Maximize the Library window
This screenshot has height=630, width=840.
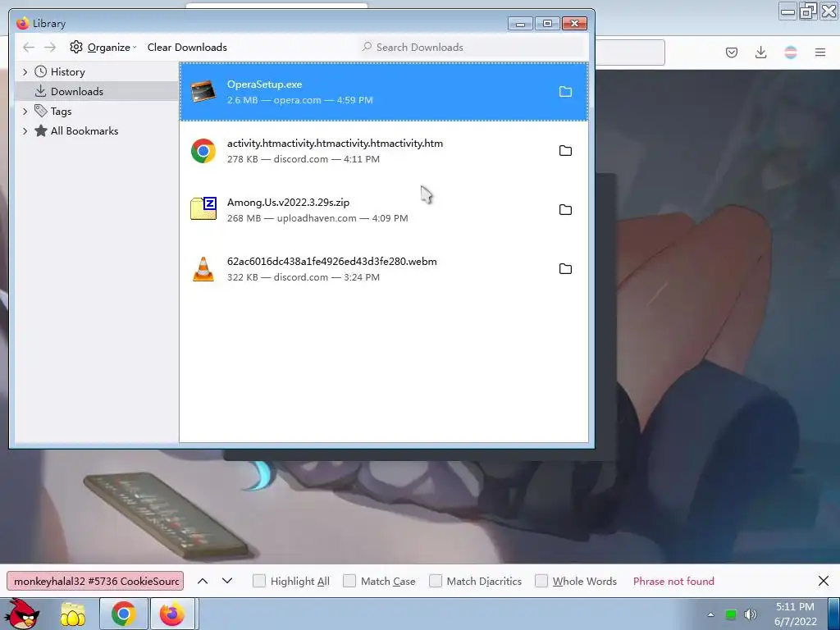click(x=547, y=24)
